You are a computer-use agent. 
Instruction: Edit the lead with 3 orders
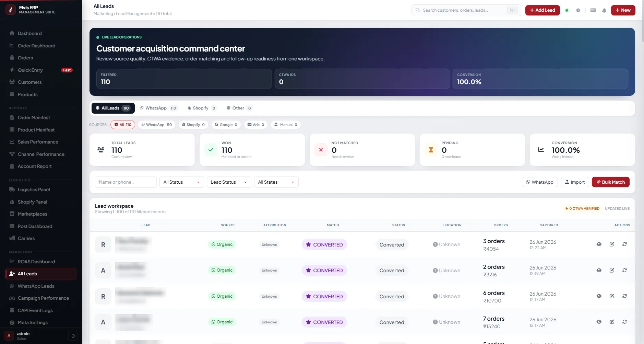pyautogui.click(x=612, y=244)
